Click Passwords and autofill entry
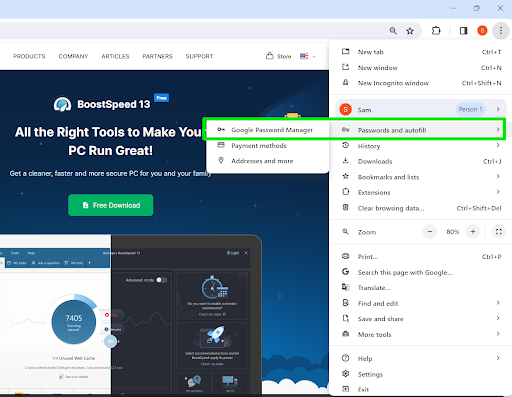Viewport: 512px width, 397px height. (421, 130)
